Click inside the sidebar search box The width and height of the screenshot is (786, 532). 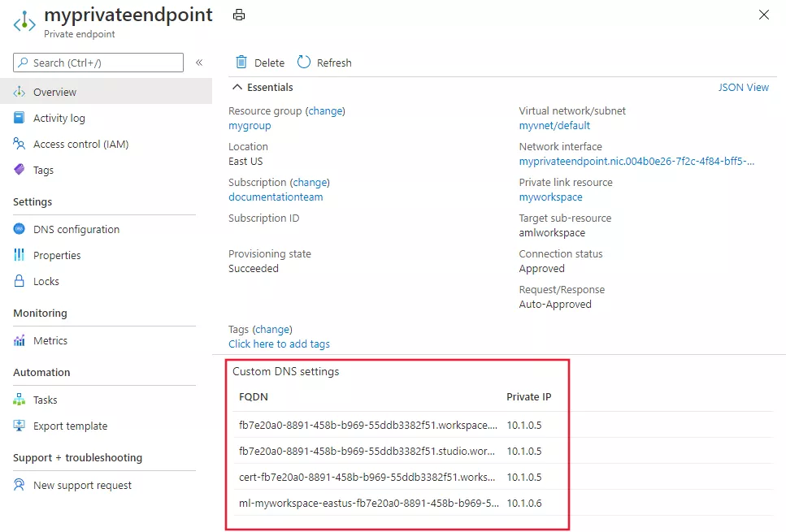(98, 62)
